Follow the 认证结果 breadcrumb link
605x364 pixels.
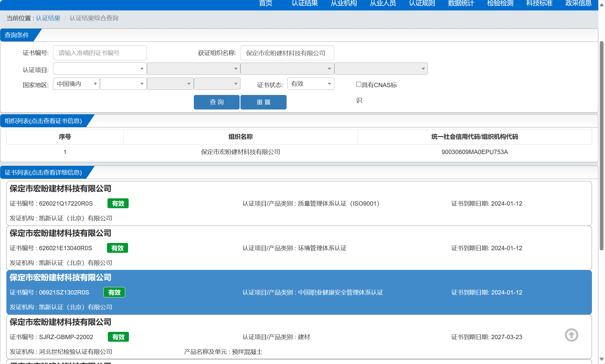pyautogui.click(x=48, y=18)
